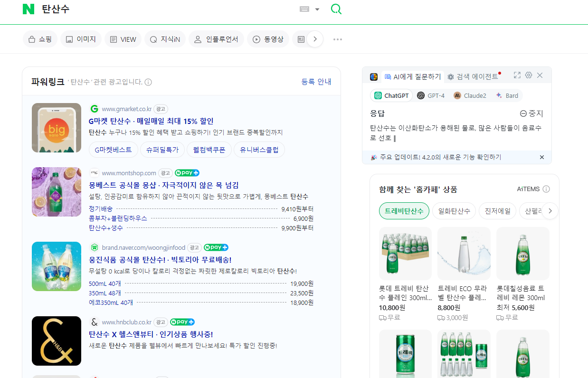Select the 500mL 40개 option row
The image size is (588, 378).
(x=201, y=283)
